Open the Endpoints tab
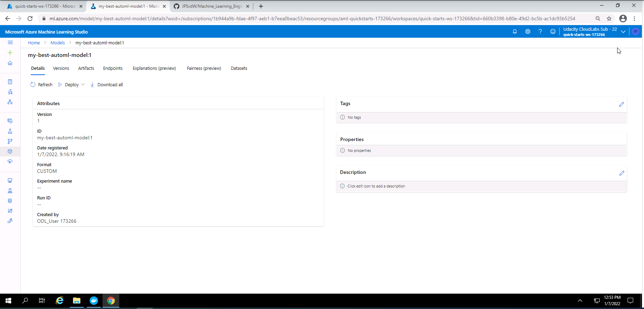The height and width of the screenshot is (309, 644). click(113, 68)
